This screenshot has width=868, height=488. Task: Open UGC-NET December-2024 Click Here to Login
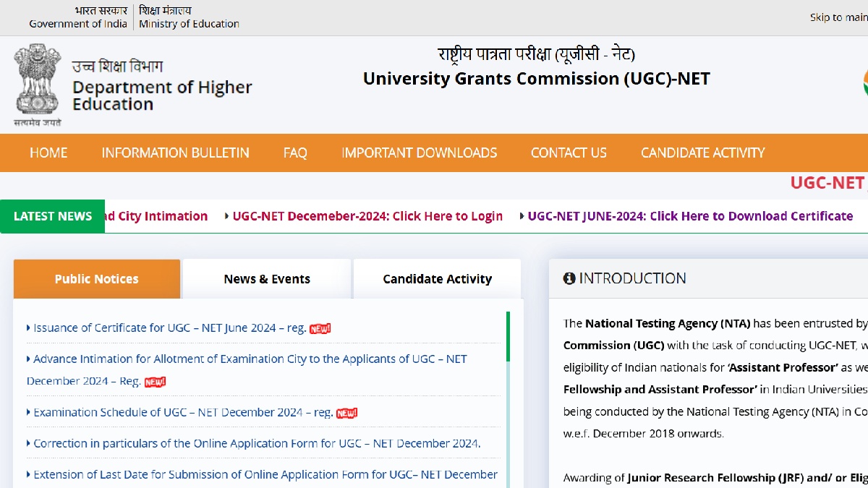[367, 216]
